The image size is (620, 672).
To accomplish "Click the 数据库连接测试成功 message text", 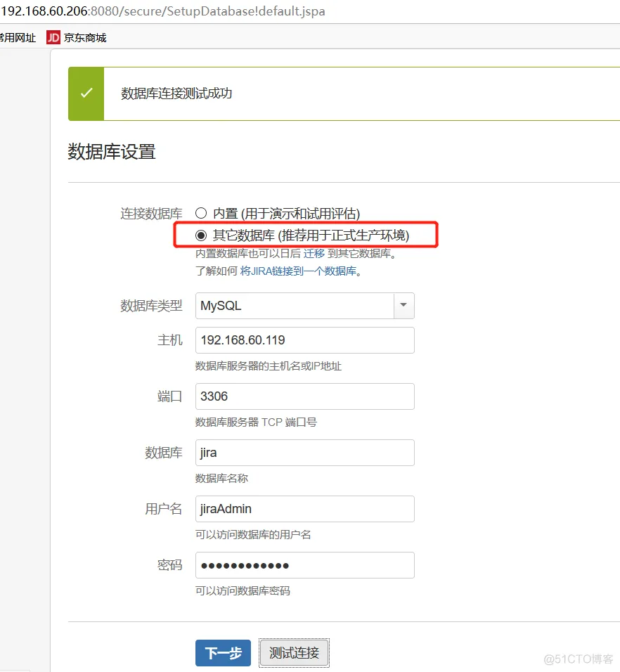I will click(176, 93).
